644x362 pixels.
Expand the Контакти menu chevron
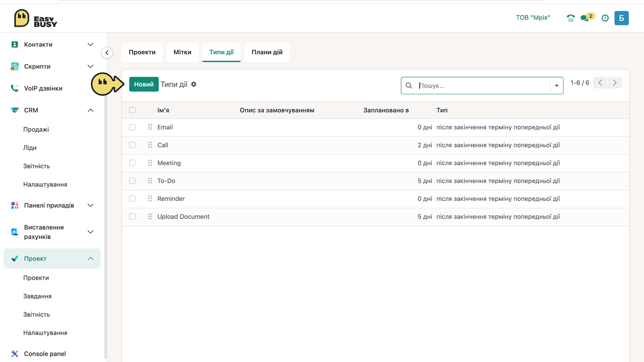coord(91,45)
